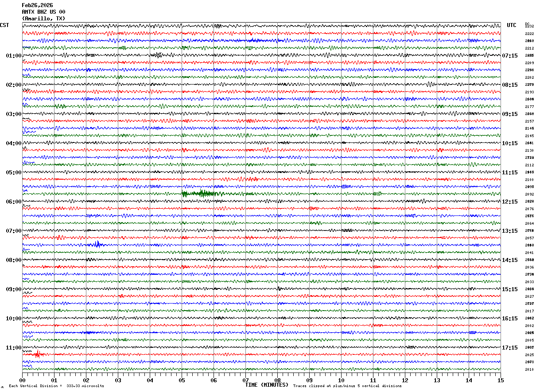Screen dimensions: 536x392
Task: Select minute 14 on the bottom axis
Action: pos(469,380)
